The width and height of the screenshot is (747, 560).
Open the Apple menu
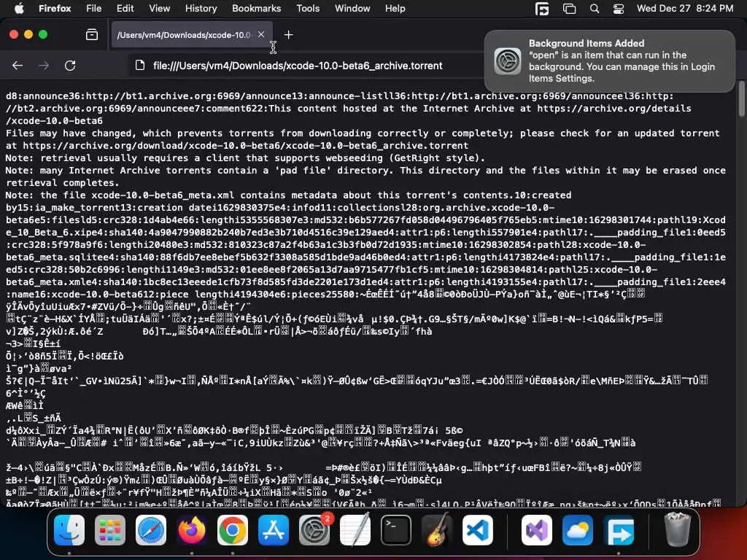(x=19, y=8)
